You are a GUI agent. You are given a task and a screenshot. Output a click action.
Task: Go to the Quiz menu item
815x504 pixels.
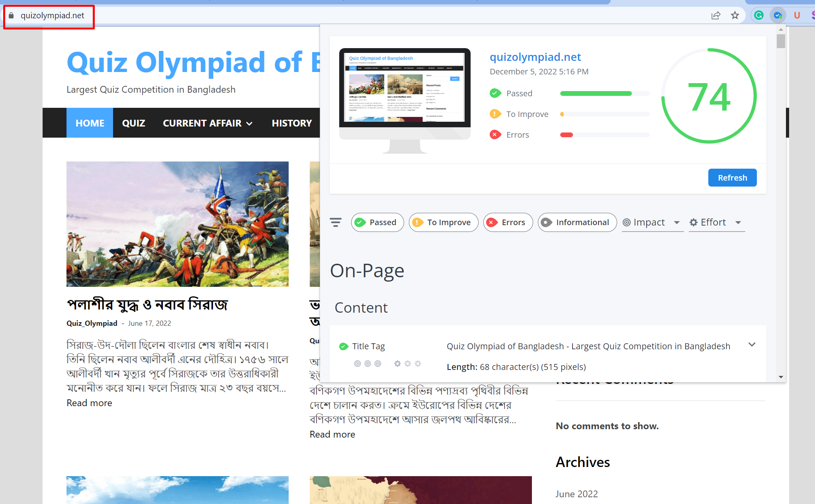point(133,123)
